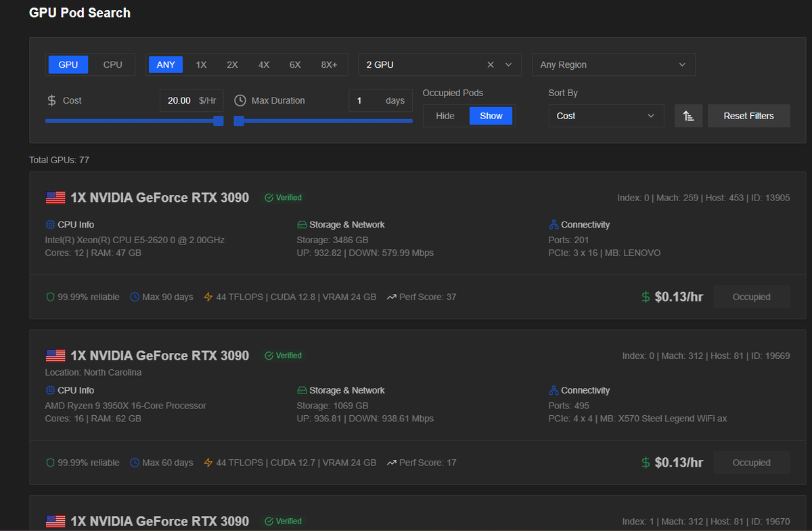The image size is (812, 531).
Task: Click Location: North Carolina text
Action: [93, 373]
